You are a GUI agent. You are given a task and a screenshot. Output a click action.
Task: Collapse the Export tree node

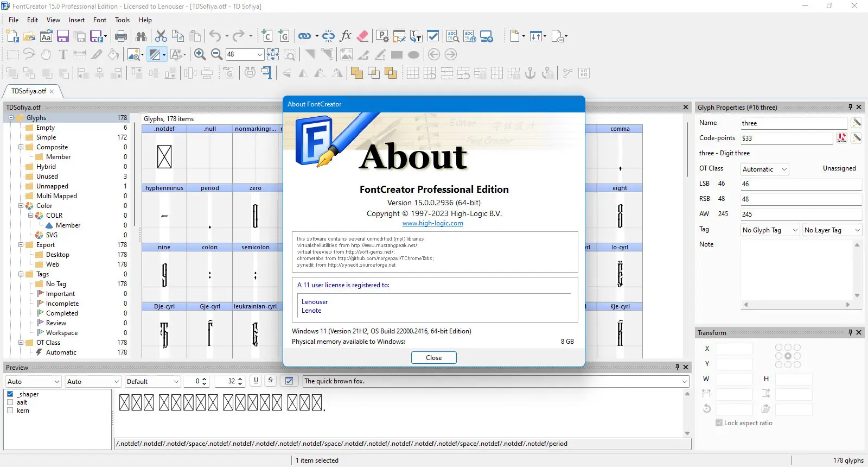pyautogui.click(x=21, y=245)
